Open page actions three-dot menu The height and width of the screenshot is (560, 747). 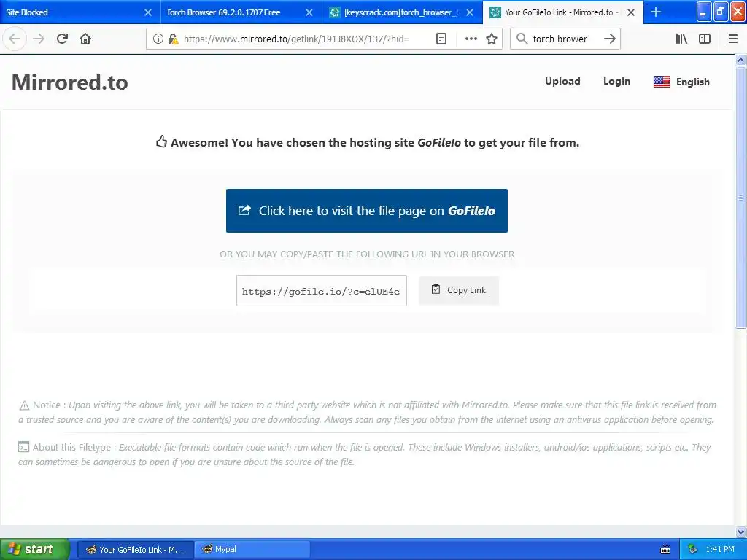click(471, 39)
